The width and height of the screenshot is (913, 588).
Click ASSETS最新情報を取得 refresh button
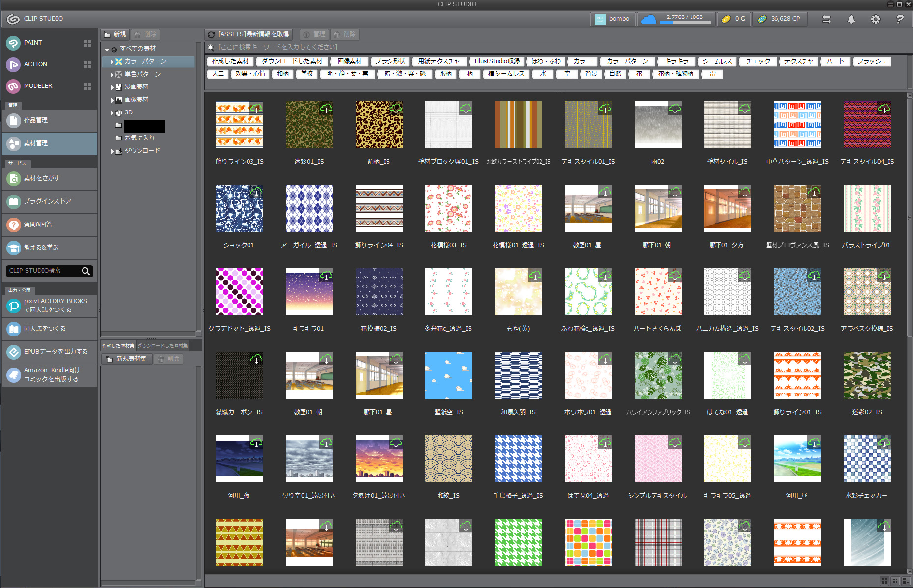[x=249, y=34]
